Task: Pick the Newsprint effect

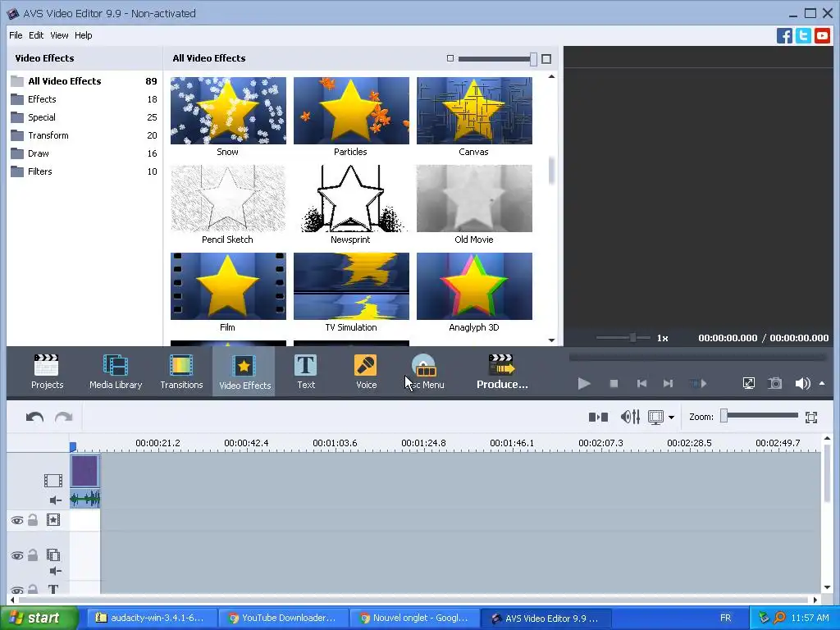Action: tap(351, 199)
